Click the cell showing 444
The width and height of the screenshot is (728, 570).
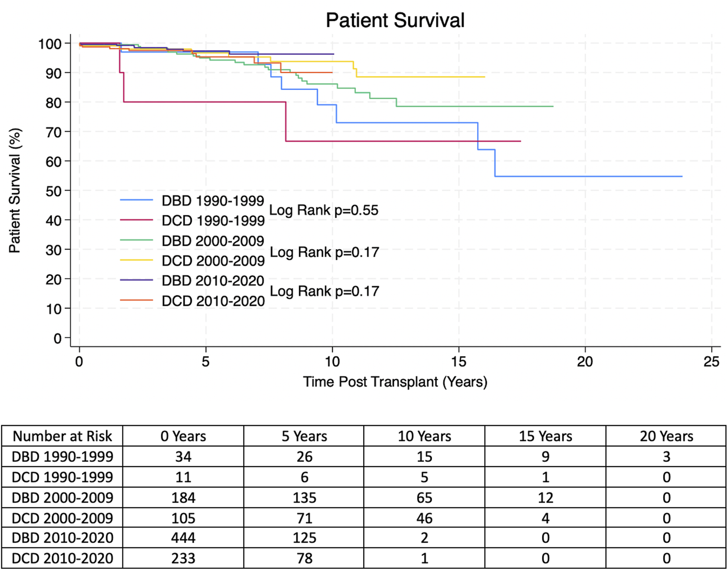point(183,538)
